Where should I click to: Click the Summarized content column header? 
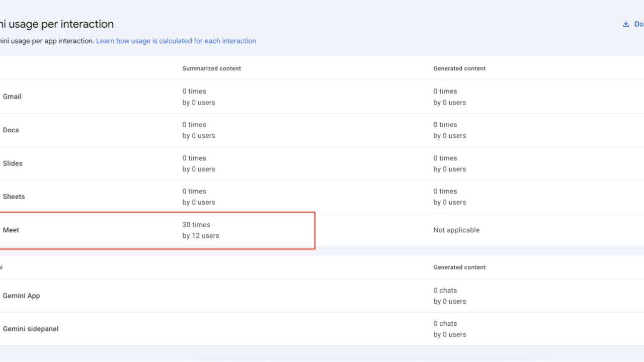click(211, 68)
